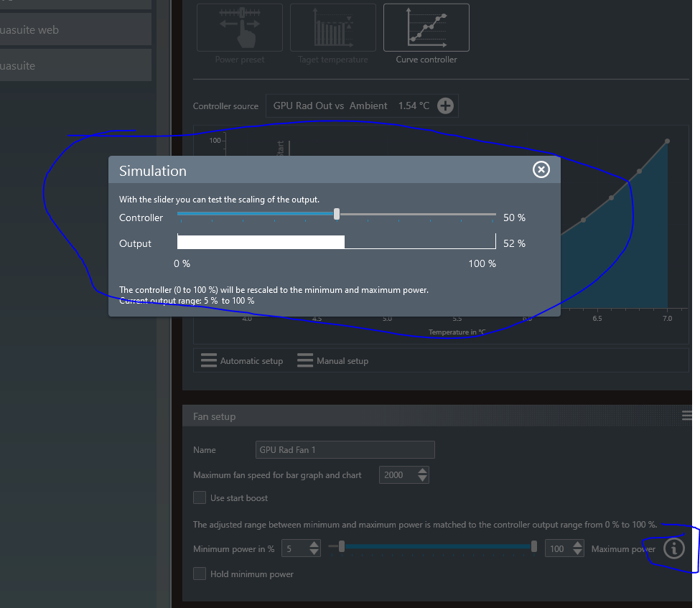
Task: Click the Maximum power value field
Action: point(559,548)
